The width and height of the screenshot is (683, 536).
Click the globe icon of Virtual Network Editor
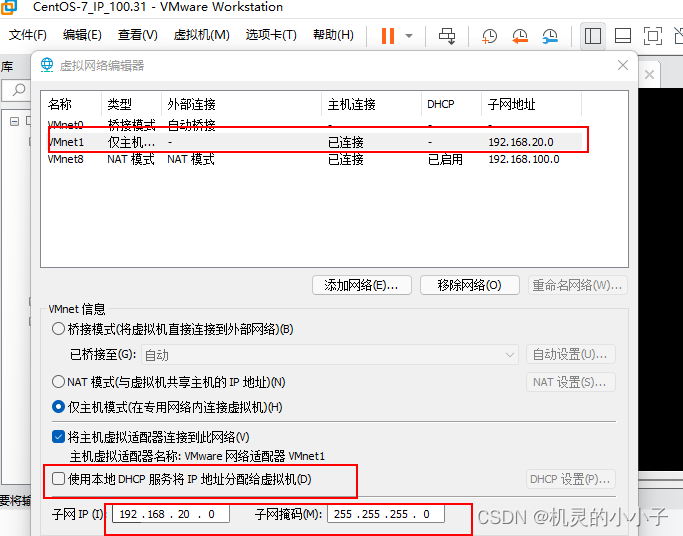click(x=47, y=65)
